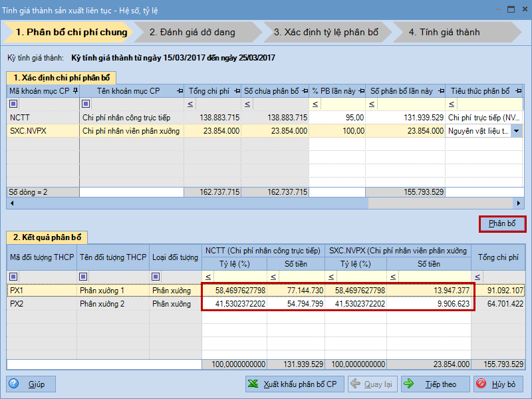532x399 pixels.
Task: Open the ≤ filter operator under Tổng chi phí
Action: (190, 104)
